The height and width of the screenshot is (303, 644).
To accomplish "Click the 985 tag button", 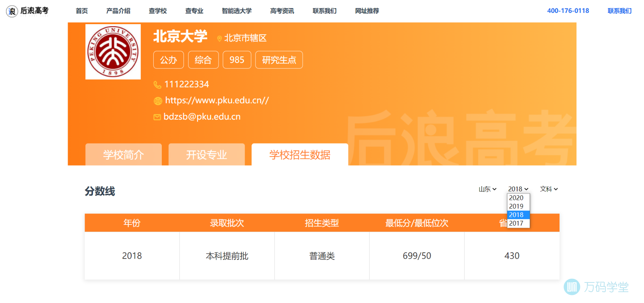I will pyautogui.click(x=237, y=60).
